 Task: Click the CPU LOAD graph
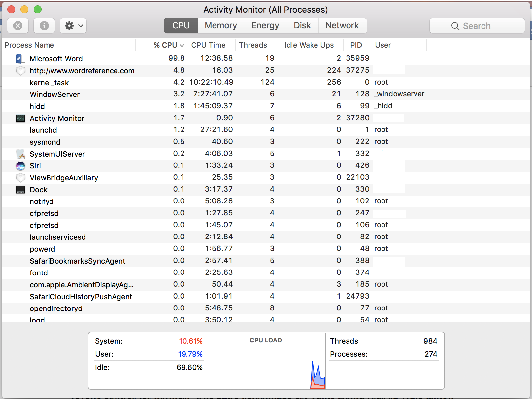pos(266,361)
